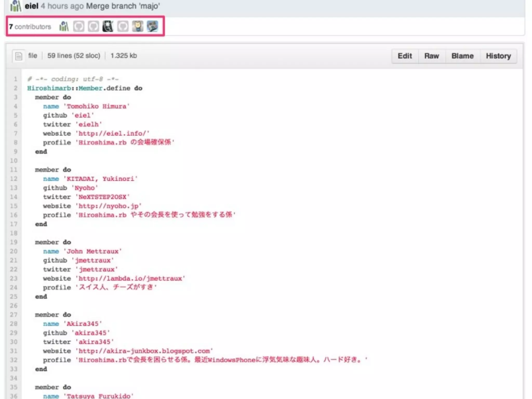Click eiel's avatar beside the commit message
Image resolution: width=532 pixels, height=399 pixels.
point(15,6)
